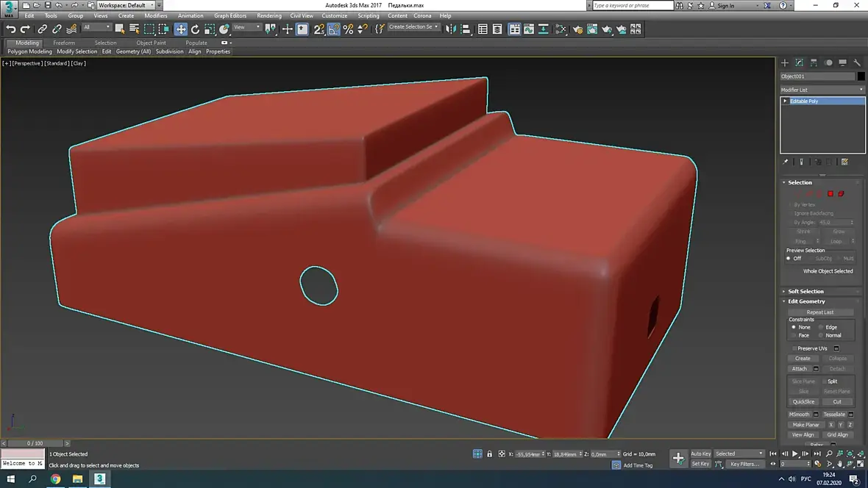Activate the Select and Rotate tool

point(195,29)
